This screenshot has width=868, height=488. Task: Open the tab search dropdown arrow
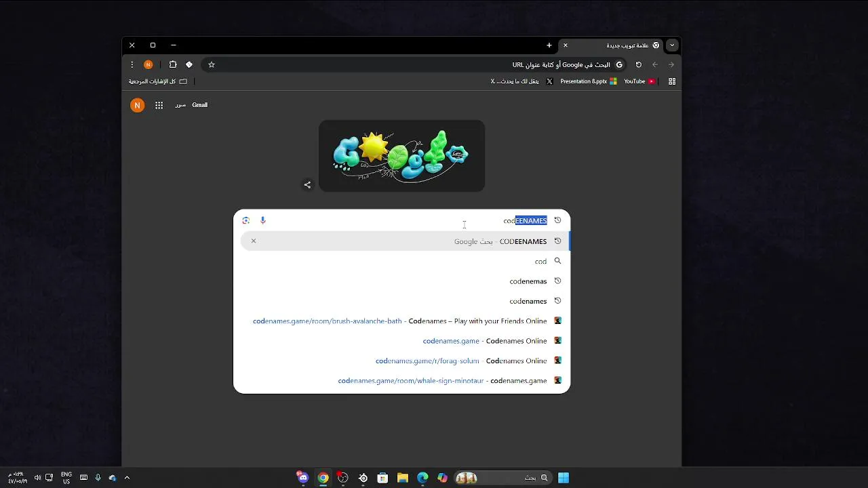(672, 45)
